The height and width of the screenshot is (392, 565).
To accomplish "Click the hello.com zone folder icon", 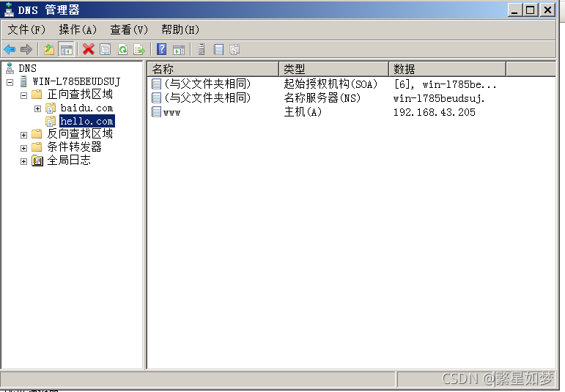I will [x=51, y=121].
